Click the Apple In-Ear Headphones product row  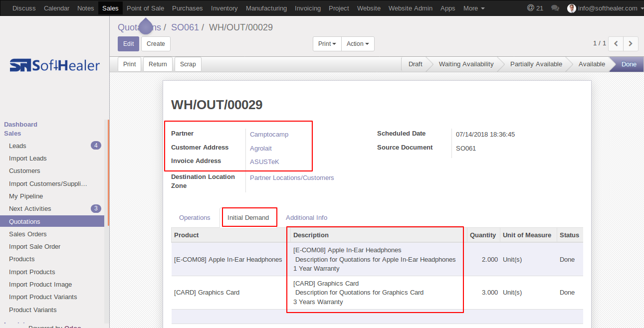coord(377,259)
